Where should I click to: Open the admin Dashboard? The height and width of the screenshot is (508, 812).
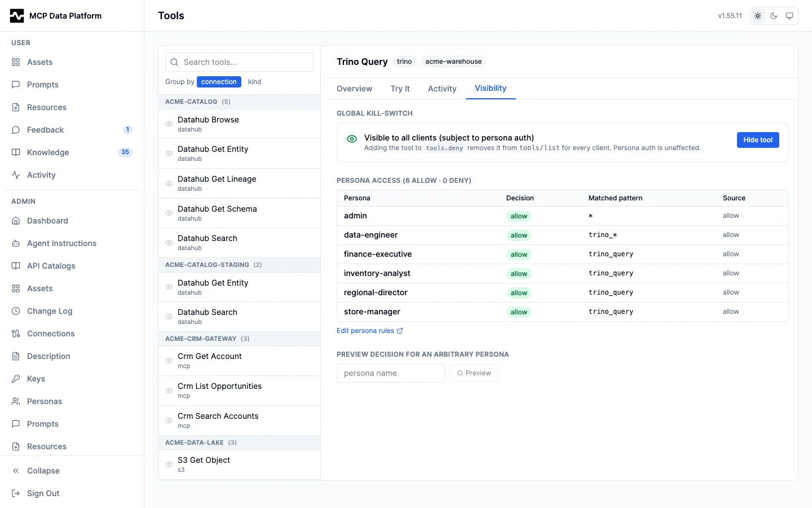(x=72, y=221)
